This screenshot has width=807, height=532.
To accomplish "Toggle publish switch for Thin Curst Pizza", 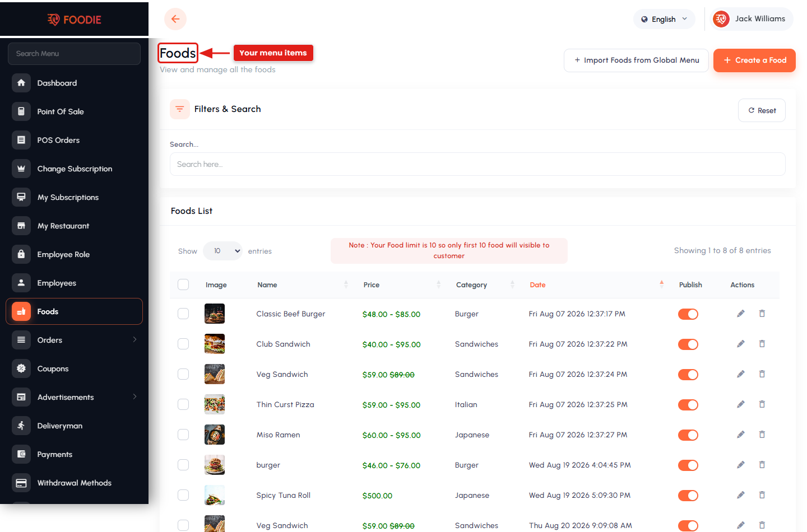I will click(688, 405).
